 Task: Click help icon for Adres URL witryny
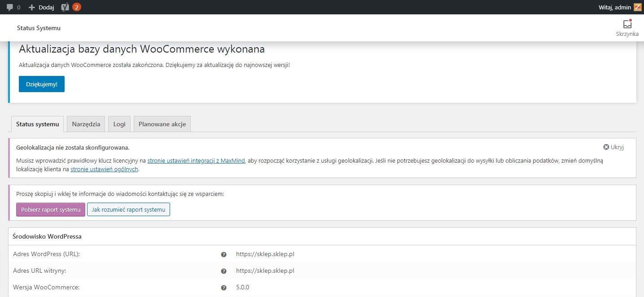point(223,271)
